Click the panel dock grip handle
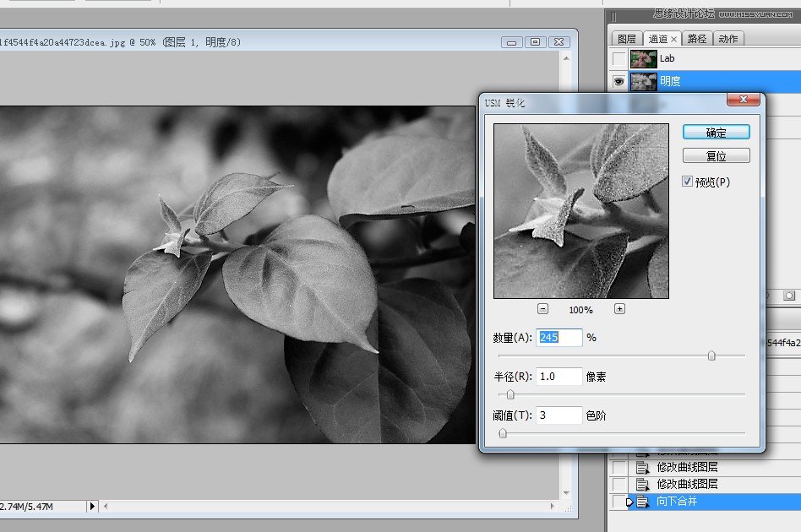801x532 pixels. [613, 17]
